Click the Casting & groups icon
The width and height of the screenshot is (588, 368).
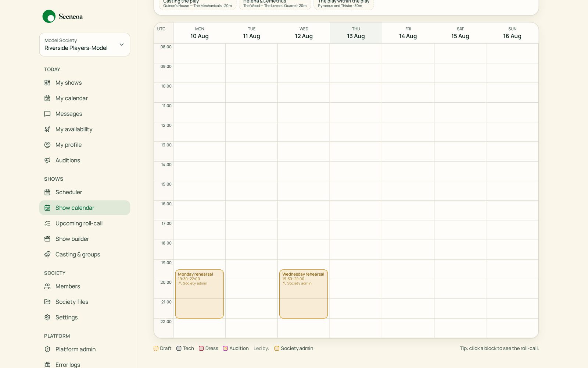point(47,254)
